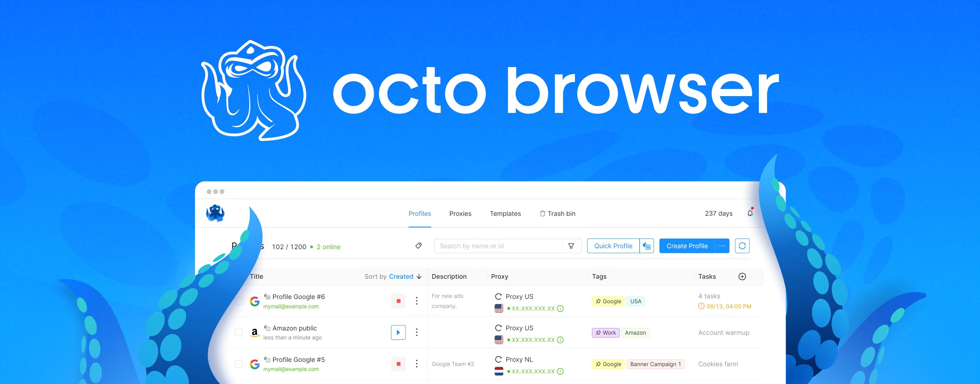Open the filter funnel inside the search field
The height and width of the screenshot is (384, 980).
click(571, 246)
